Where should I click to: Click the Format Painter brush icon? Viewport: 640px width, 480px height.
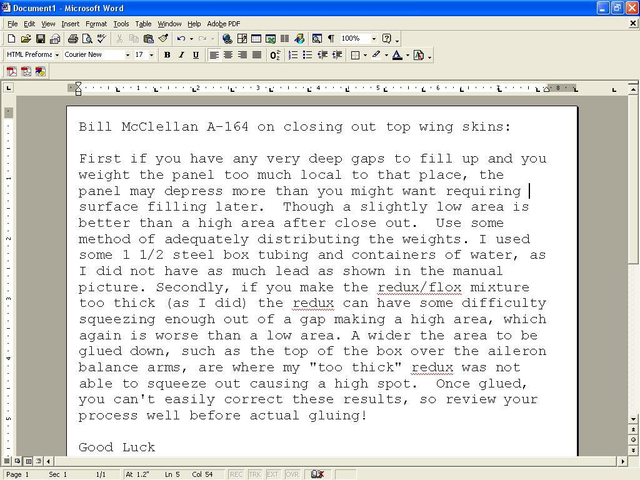click(163, 39)
